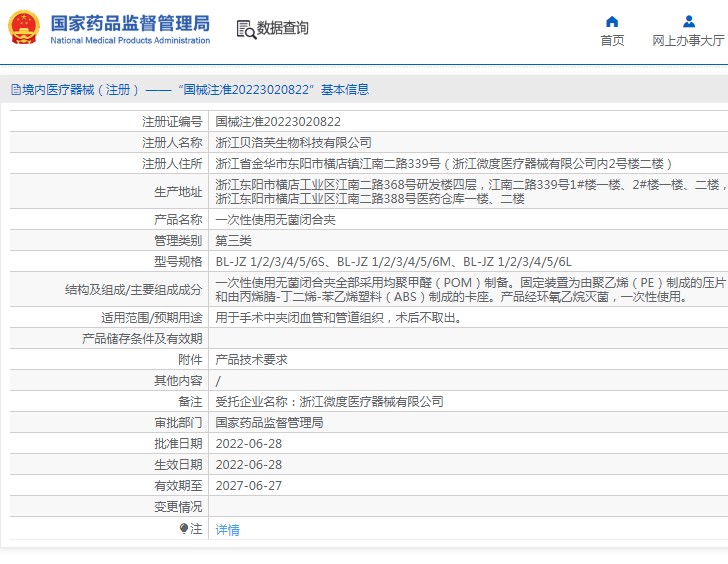Click the 生效日期 row label
The height and width of the screenshot is (564, 728).
(x=178, y=465)
